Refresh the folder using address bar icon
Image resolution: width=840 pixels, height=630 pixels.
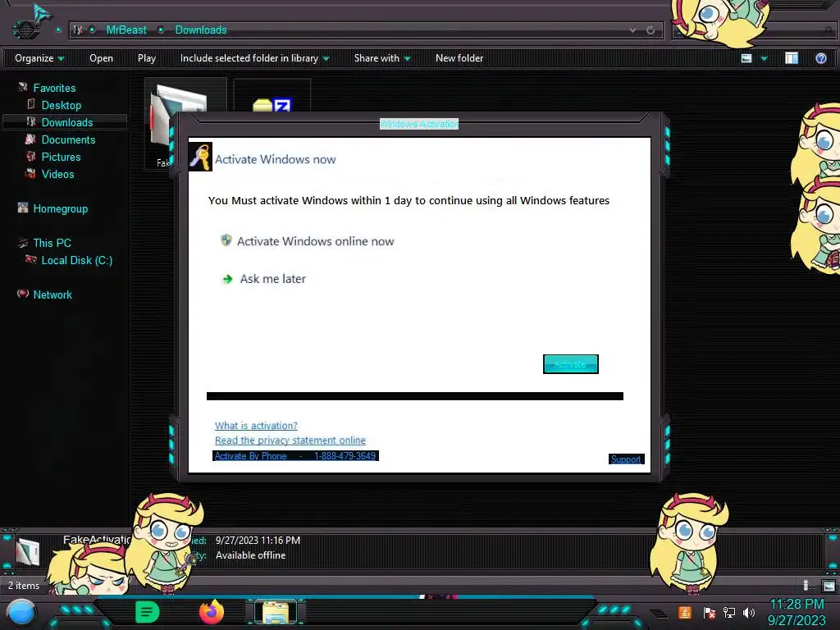(x=651, y=30)
